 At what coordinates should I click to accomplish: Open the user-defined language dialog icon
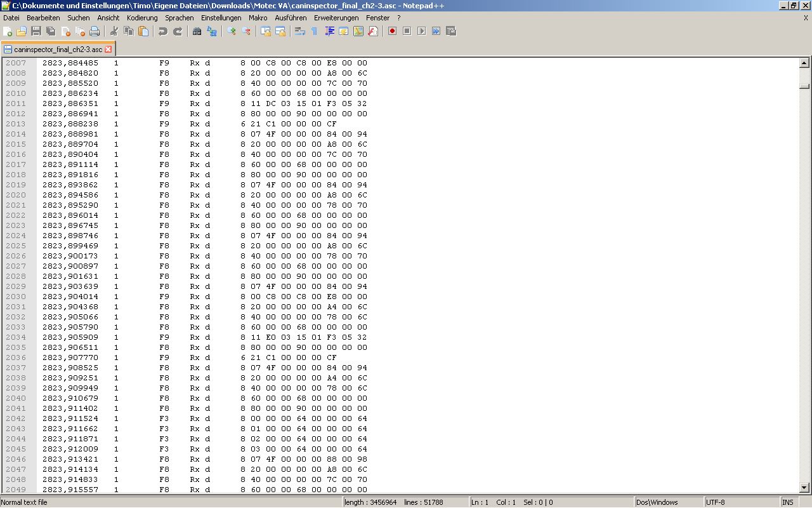pyautogui.click(x=344, y=31)
